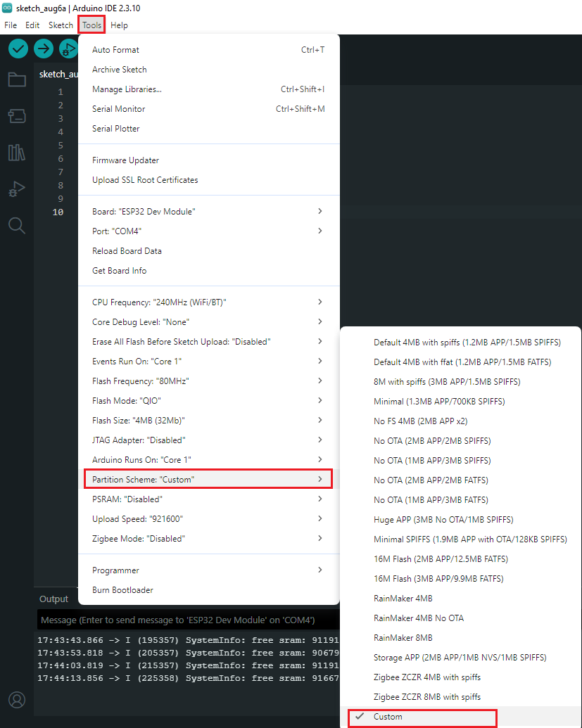Expand Partition Scheme "Custom" submenu
Screen dimensions: 582x728
tap(209, 479)
